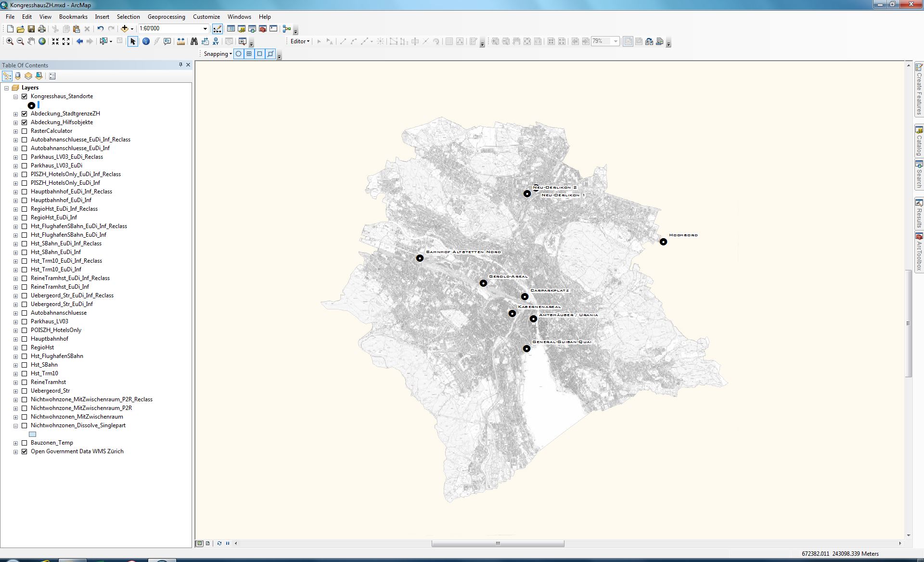The image size is (924, 562).
Task: Click the Nichtwohnzonen_Dissolve_Singlepart symbol swatch
Action: [x=33, y=434]
